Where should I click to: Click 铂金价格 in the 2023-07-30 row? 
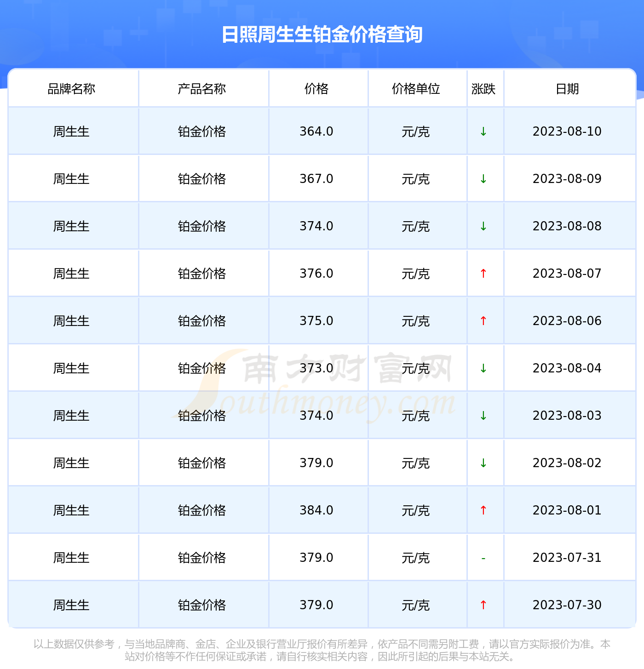coord(202,605)
